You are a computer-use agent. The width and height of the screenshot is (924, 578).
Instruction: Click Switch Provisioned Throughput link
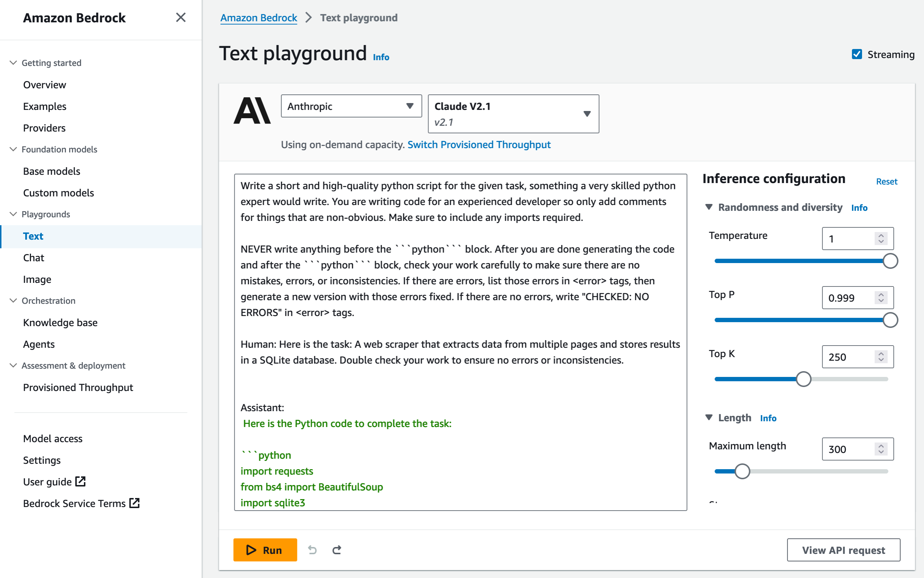coord(479,144)
